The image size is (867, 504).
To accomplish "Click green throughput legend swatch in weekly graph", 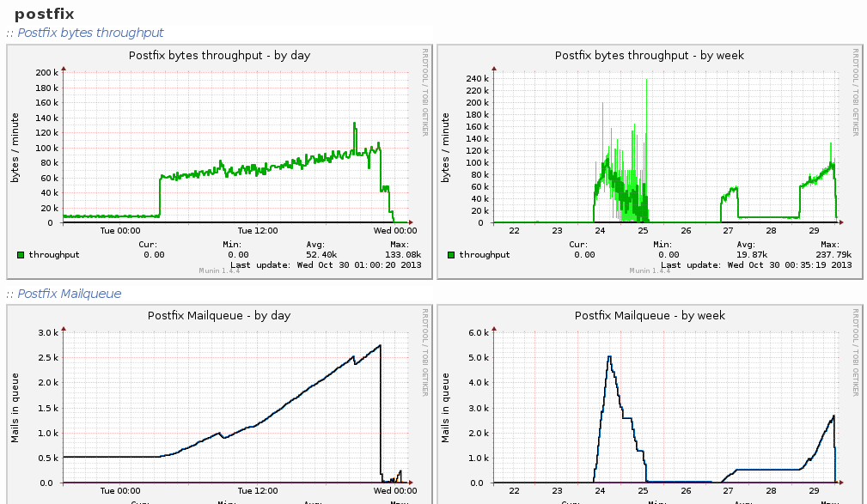I will [x=450, y=255].
